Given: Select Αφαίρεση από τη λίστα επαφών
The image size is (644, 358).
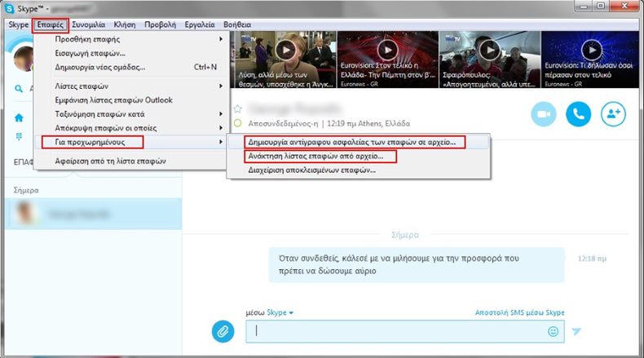Looking at the screenshot, I should (131, 161).
